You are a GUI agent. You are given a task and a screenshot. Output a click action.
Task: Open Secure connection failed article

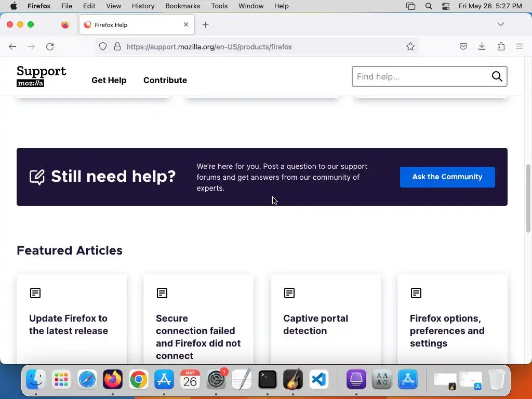point(198,337)
